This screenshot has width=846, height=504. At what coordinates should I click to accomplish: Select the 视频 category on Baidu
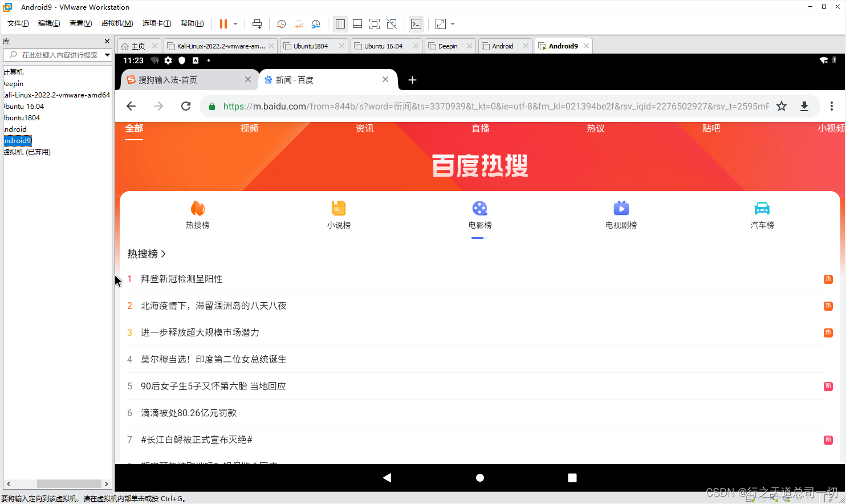click(250, 128)
